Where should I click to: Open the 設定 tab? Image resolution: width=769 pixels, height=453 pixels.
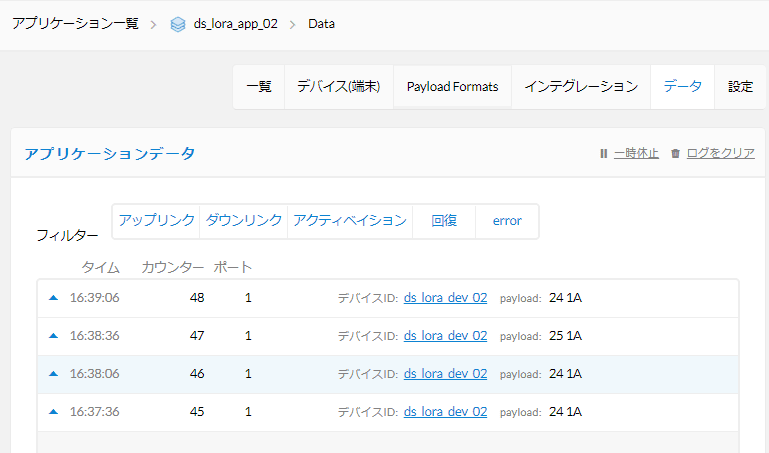coord(740,87)
